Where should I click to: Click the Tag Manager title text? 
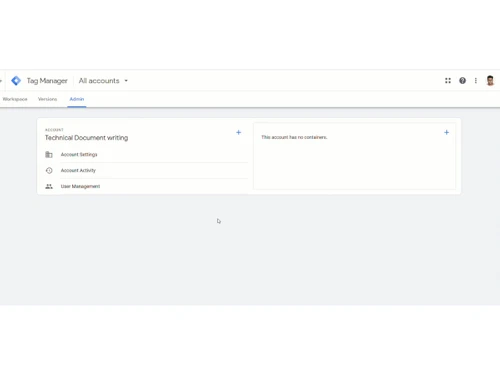(47, 81)
